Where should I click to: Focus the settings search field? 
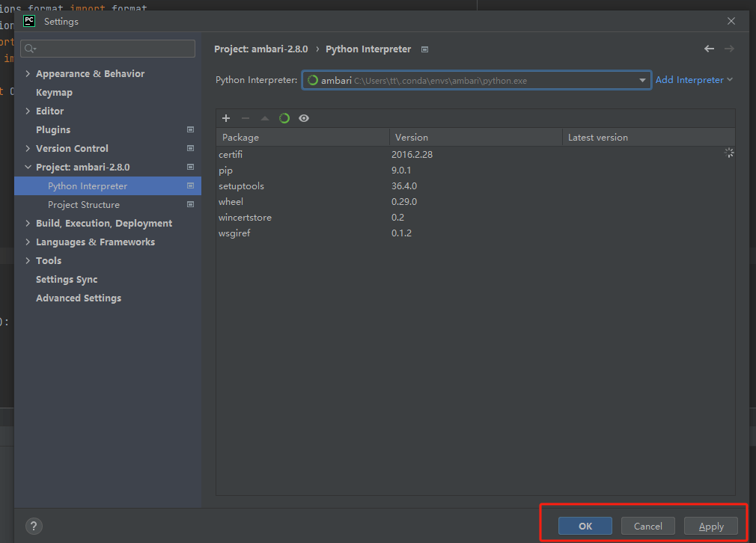point(108,48)
